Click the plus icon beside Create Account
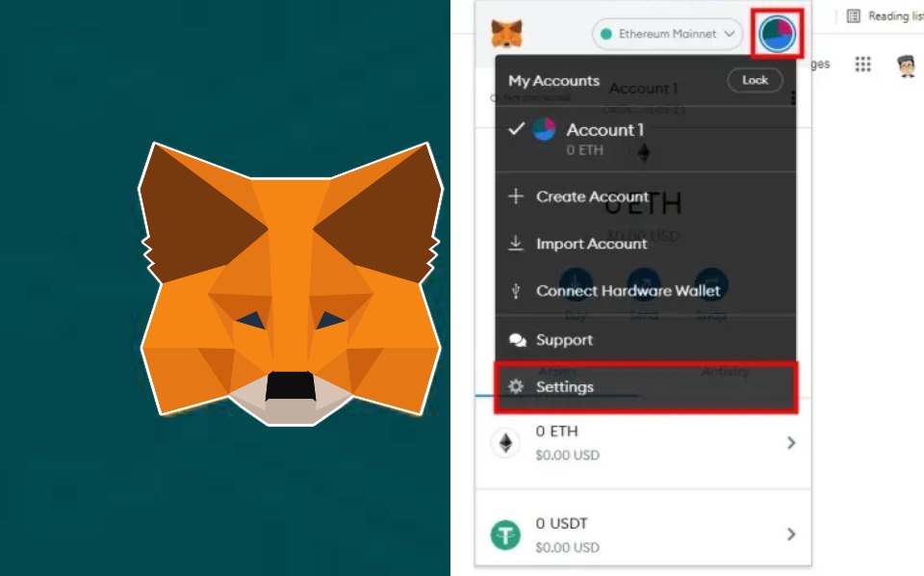The image size is (924, 576). [x=516, y=196]
